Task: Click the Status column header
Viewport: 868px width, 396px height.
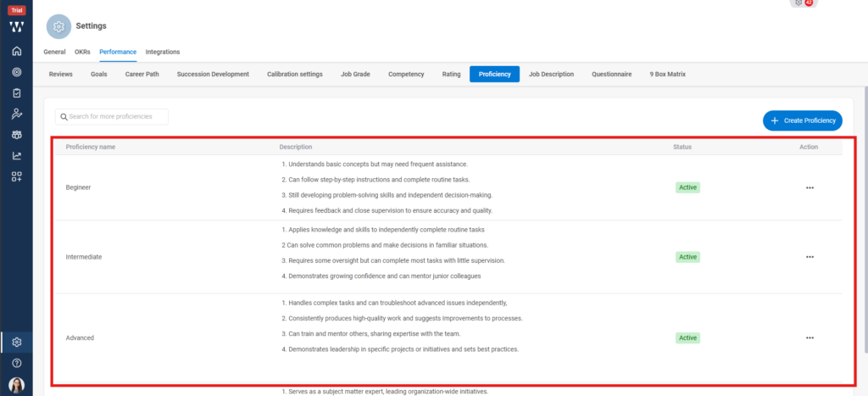Action: click(x=682, y=147)
